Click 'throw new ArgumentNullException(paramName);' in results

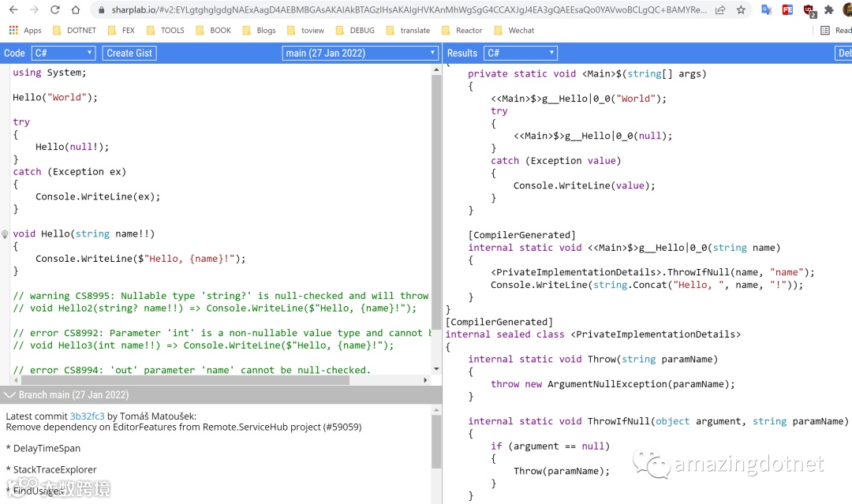point(612,385)
